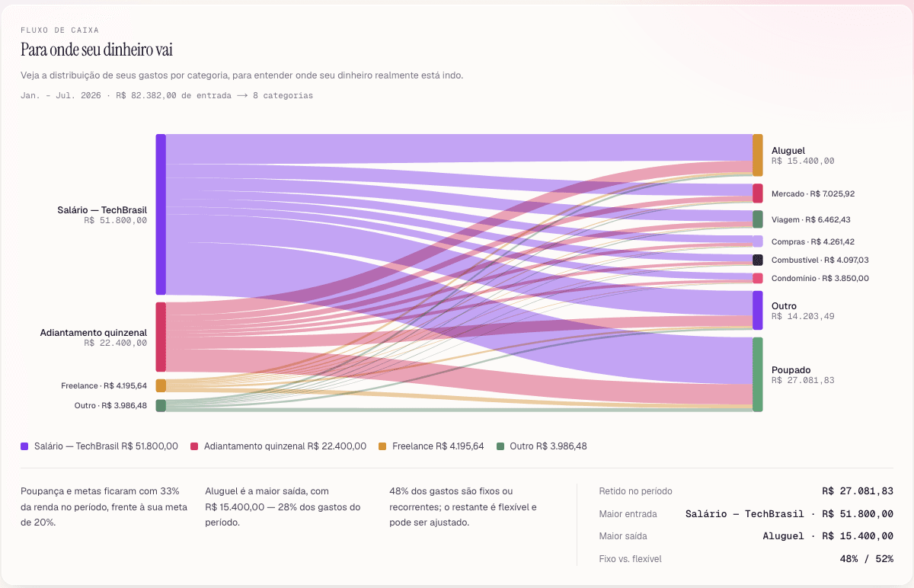The image size is (914, 588).
Task: Click 'Salário — TechBrasil · R$ 51.800,00' summary value
Action: 789,514
